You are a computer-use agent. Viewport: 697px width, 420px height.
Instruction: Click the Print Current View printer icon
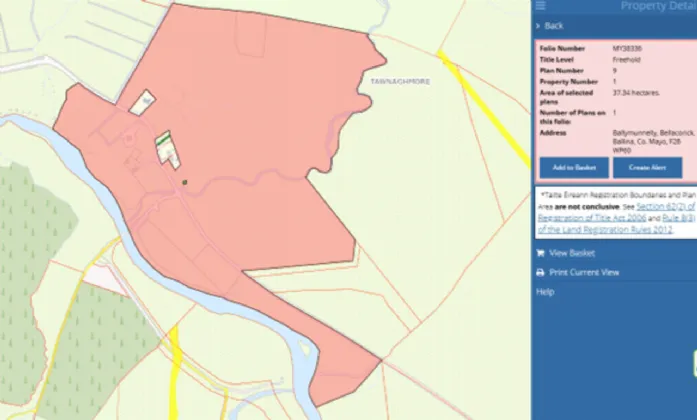[540, 272]
